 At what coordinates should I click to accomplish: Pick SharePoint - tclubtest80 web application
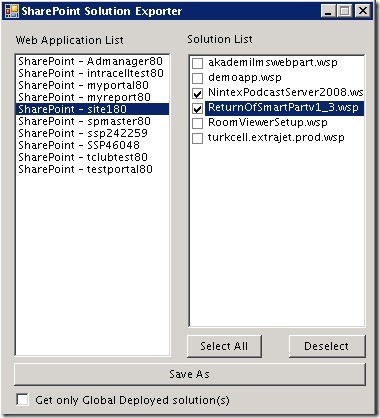click(x=92, y=157)
